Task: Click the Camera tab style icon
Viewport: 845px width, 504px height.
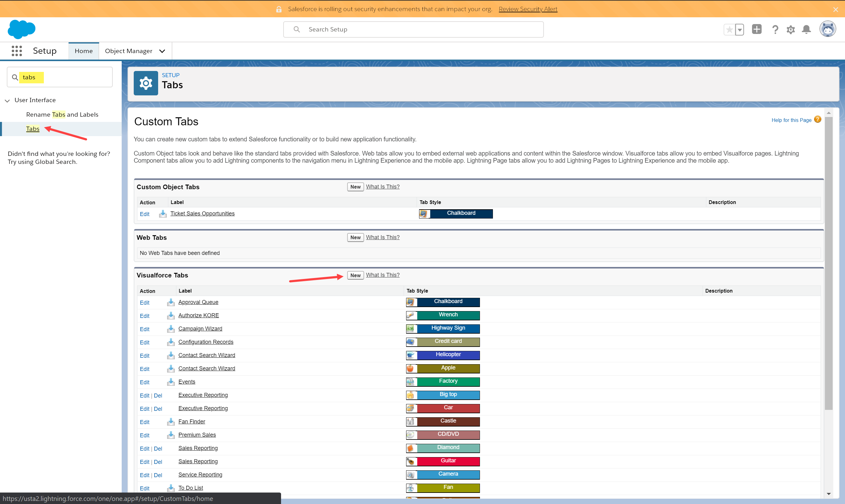Action: [410, 474]
